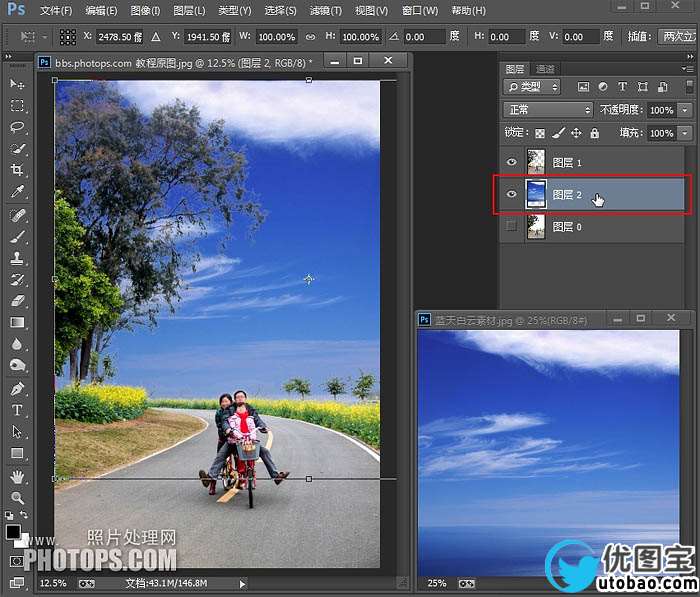
Task: Open the 滤镜(T) menu
Action: click(326, 10)
